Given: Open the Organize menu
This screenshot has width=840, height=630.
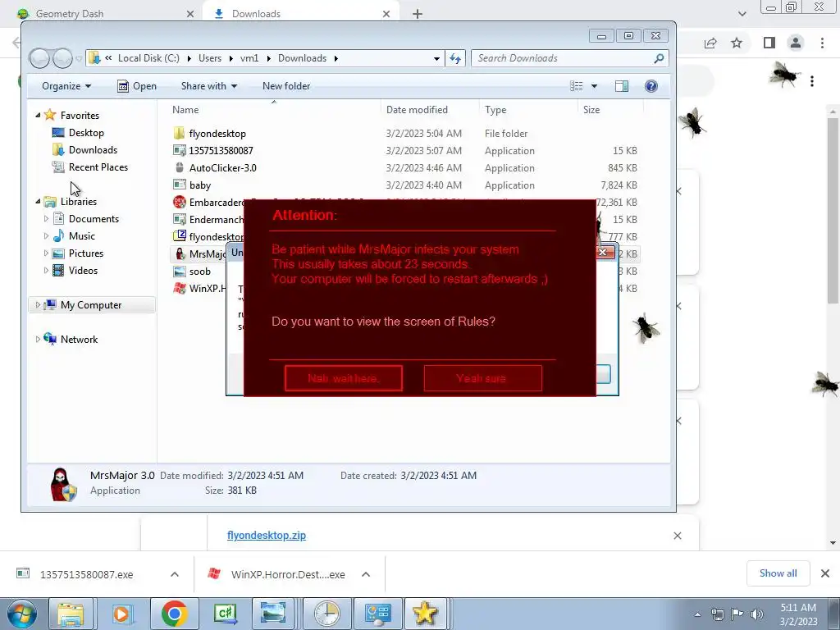Looking at the screenshot, I should tap(66, 85).
